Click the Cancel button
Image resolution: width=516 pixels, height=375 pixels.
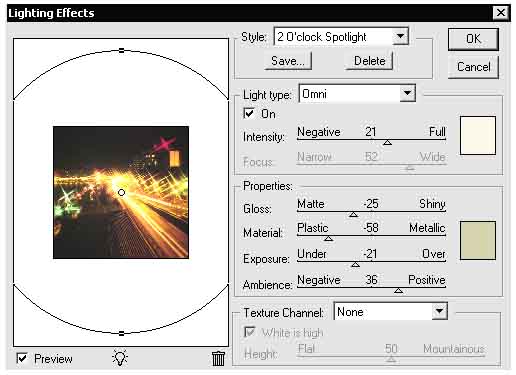pyautogui.click(x=473, y=67)
